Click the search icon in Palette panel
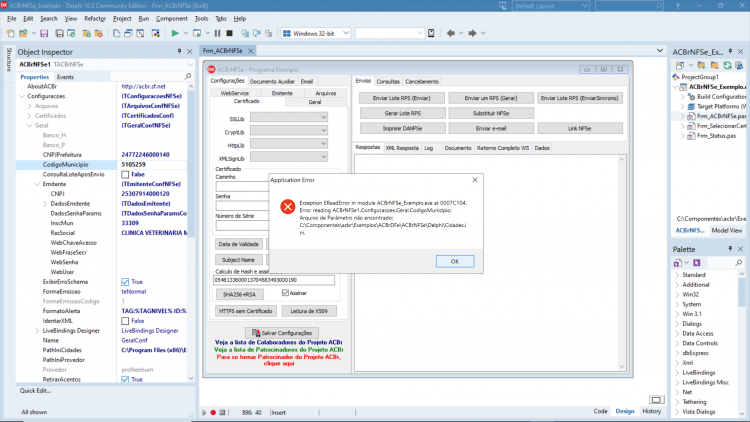The image size is (750, 422). (739, 263)
